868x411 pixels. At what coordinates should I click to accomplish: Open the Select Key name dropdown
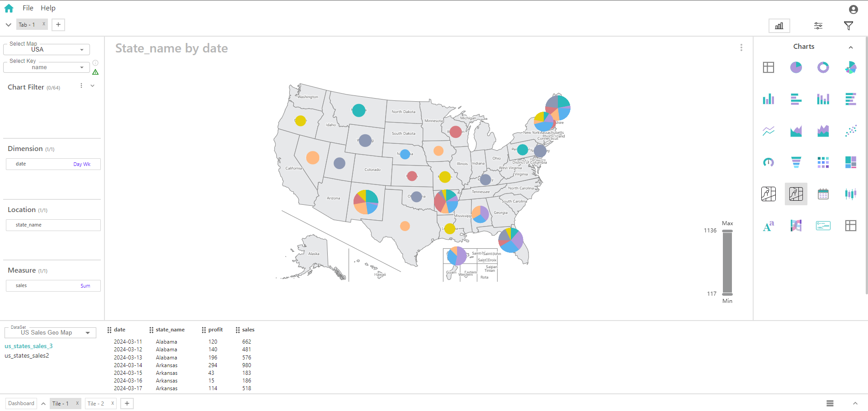[47, 67]
